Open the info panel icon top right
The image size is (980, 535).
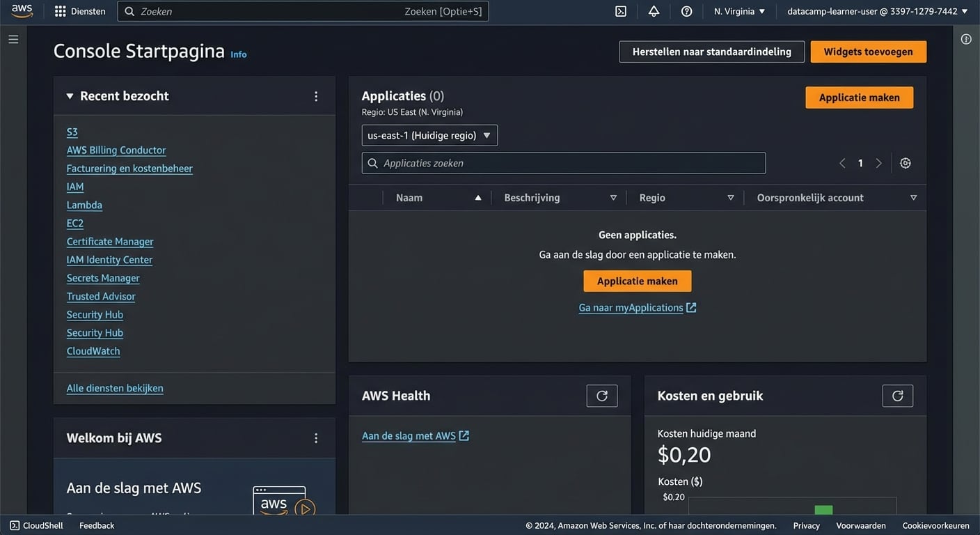pos(965,38)
